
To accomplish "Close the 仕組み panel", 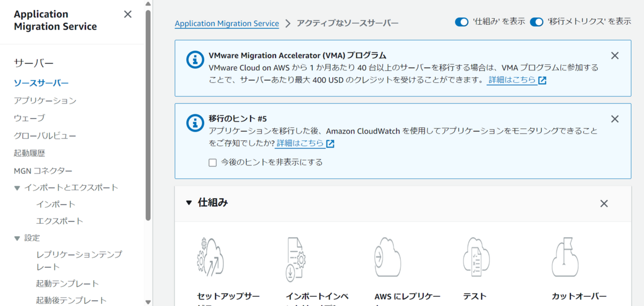I will pyautogui.click(x=604, y=203).
